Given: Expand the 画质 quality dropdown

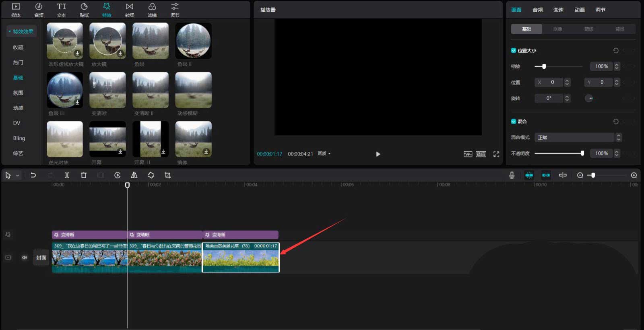Looking at the screenshot, I should [324, 154].
